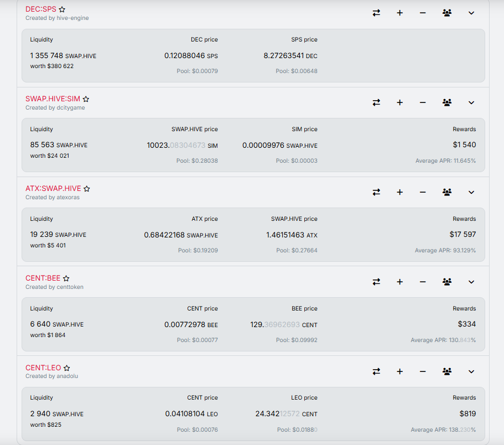The height and width of the screenshot is (445, 504).
Task: Open the CENT:BEE pool title link
Action: pyautogui.click(x=43, y=278)
